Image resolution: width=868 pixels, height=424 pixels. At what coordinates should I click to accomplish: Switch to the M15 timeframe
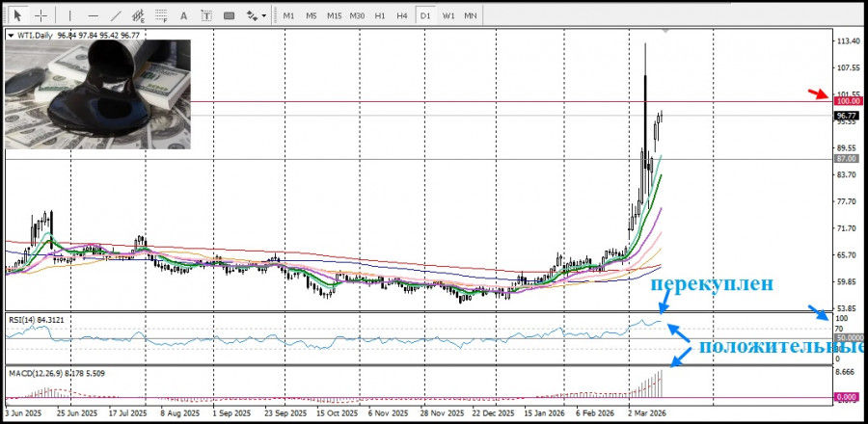[x=334, y=15]
